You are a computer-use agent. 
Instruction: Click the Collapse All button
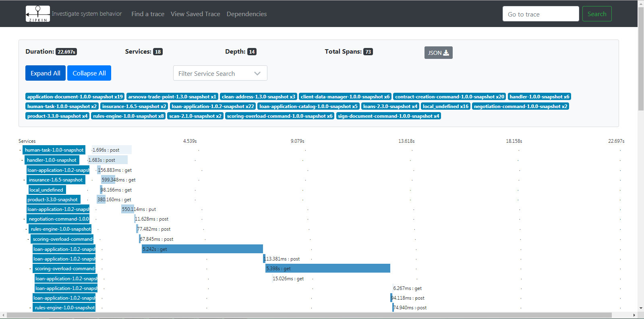(89, 73)
